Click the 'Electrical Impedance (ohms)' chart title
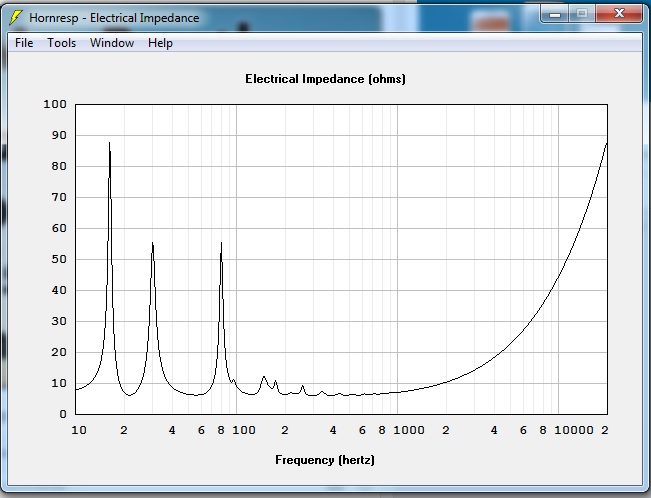Screen dimensions: 651x498 tap(325, 79)
